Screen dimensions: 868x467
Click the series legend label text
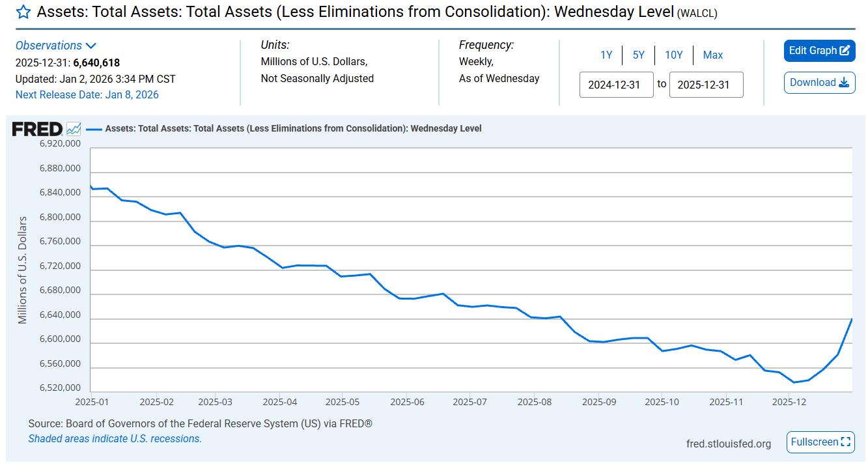coord(293,129)
